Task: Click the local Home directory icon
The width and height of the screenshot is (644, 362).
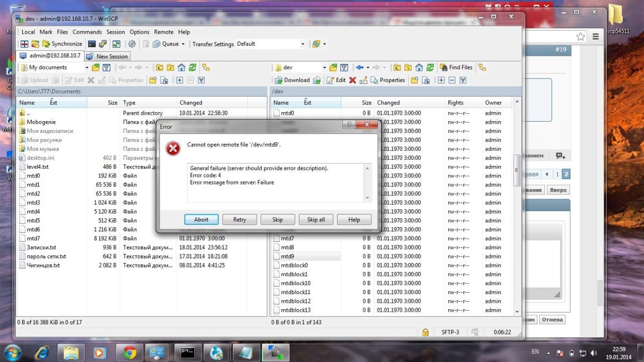Action: click(x=182, y=67)
